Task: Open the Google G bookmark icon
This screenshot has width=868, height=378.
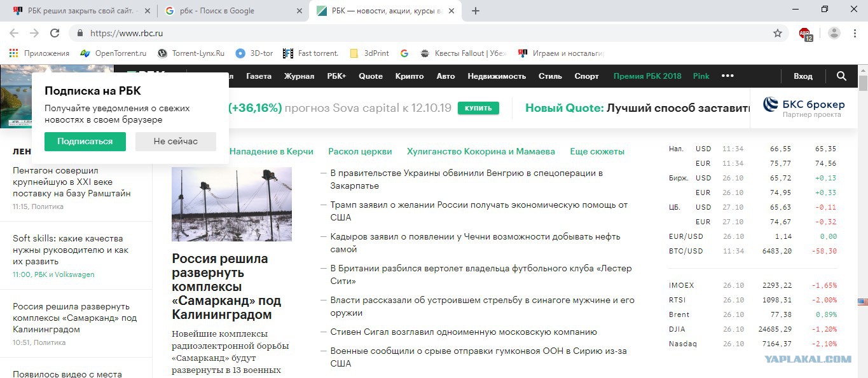Action: point(404,53)
